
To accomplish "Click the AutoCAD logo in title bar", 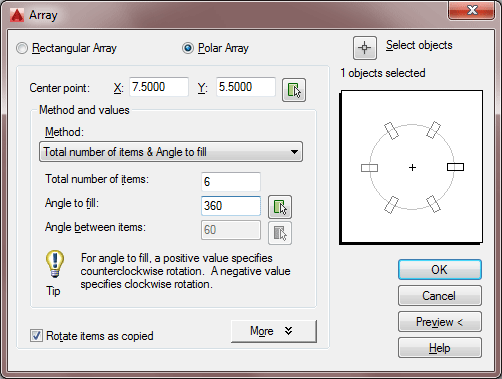I will pos(17,15).
